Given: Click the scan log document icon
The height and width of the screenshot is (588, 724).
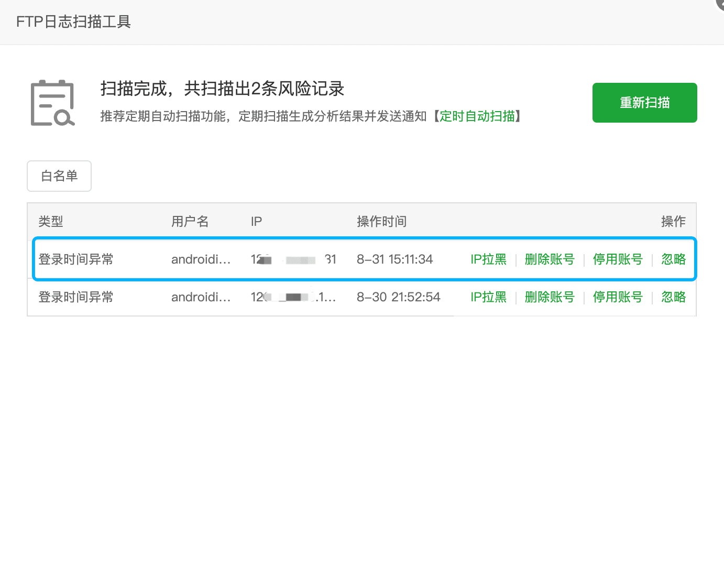Looking at the screenshot, I should tap(53, 103).
